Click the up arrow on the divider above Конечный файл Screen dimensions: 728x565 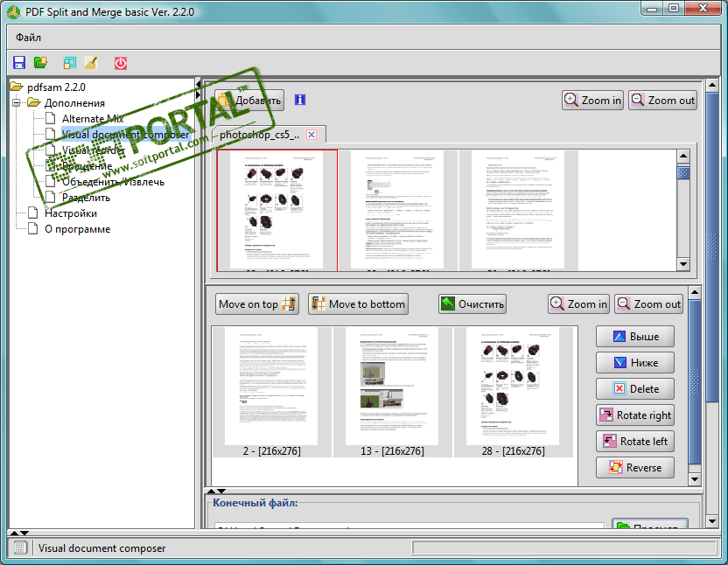click(x=211, y=491)
